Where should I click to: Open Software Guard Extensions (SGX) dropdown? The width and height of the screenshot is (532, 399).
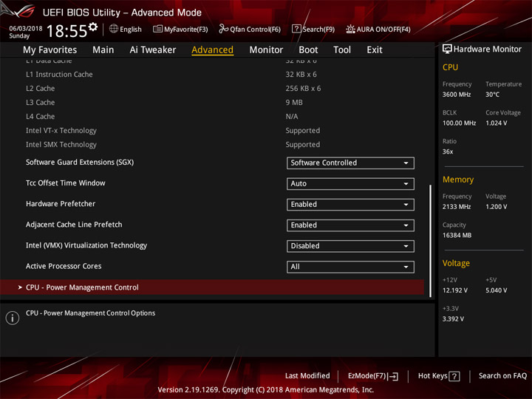[350, 163]
